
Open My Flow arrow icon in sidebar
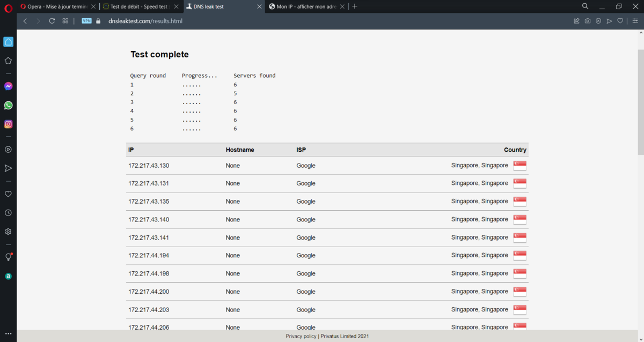[8, 168]
